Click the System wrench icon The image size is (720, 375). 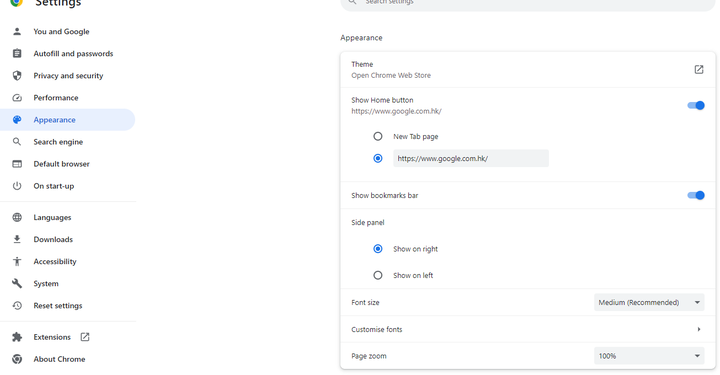17,284
